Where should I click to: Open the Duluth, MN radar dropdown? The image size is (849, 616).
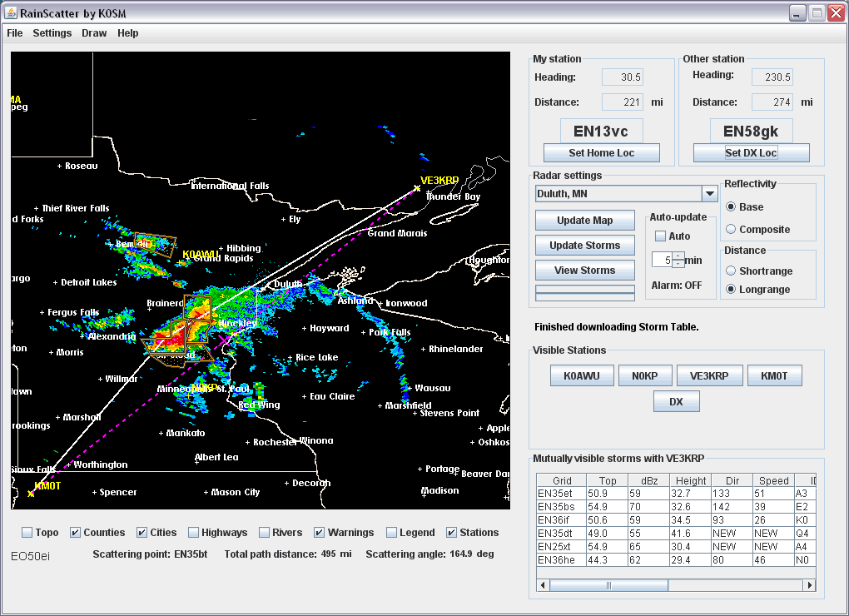tap(709, 194)
